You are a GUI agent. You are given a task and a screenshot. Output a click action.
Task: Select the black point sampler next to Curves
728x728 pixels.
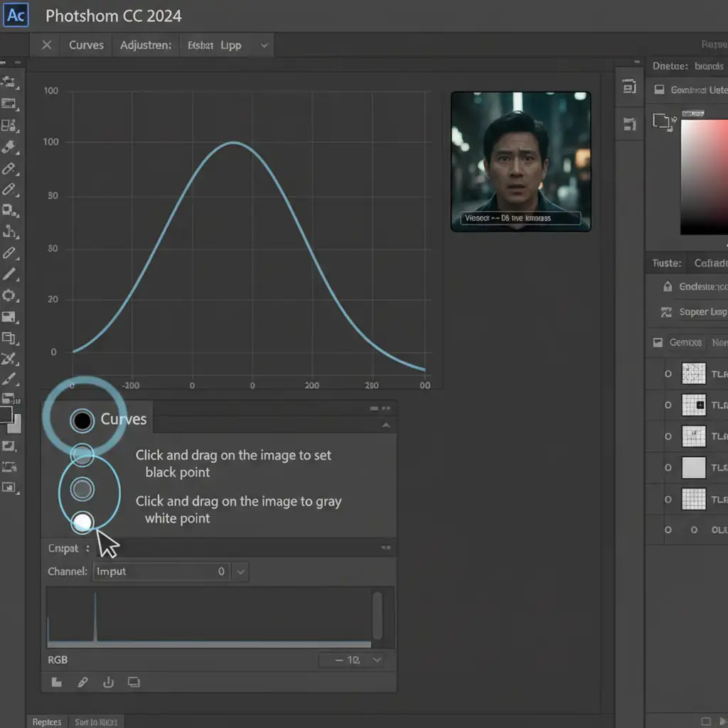82,421
